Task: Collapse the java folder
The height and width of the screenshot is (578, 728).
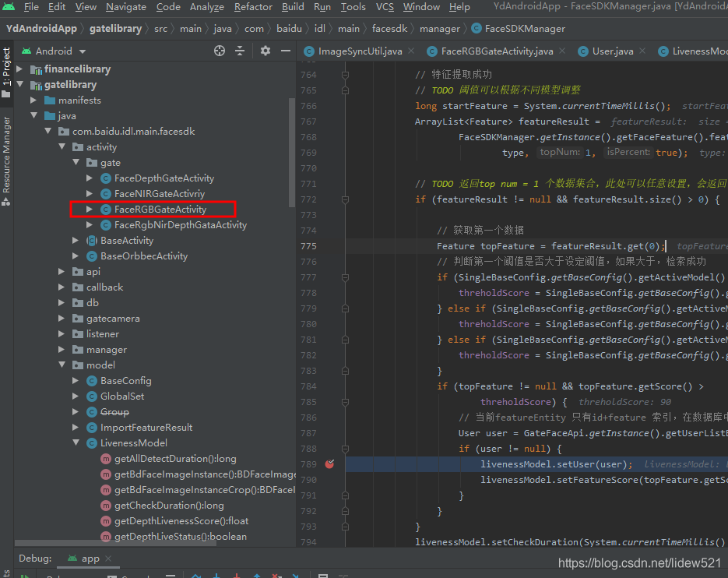Action: [33, 116]
